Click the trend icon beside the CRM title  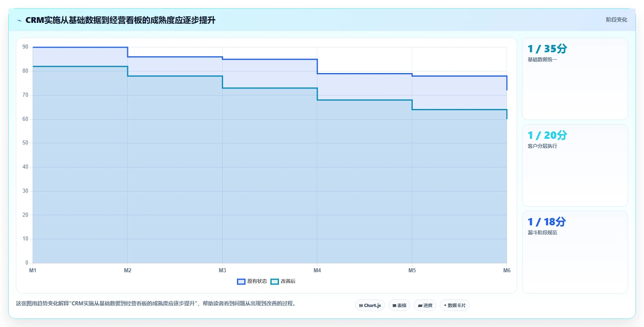(x=19, y=20)
